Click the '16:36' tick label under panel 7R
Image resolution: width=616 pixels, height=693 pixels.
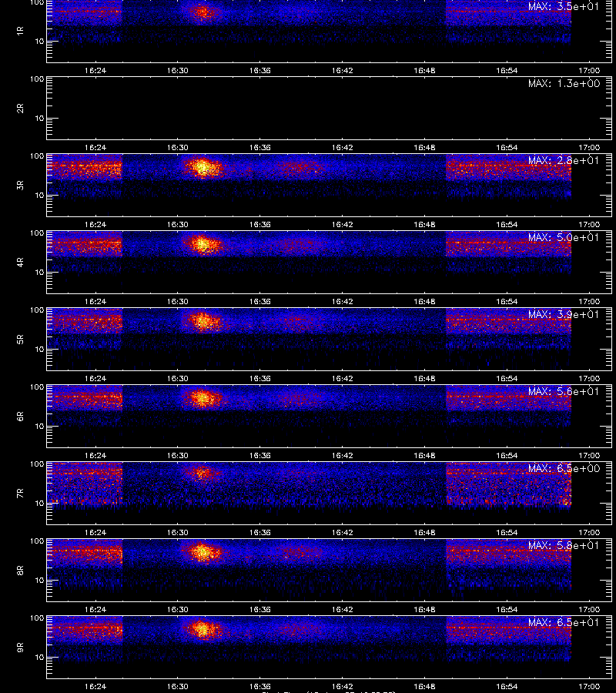259,533
